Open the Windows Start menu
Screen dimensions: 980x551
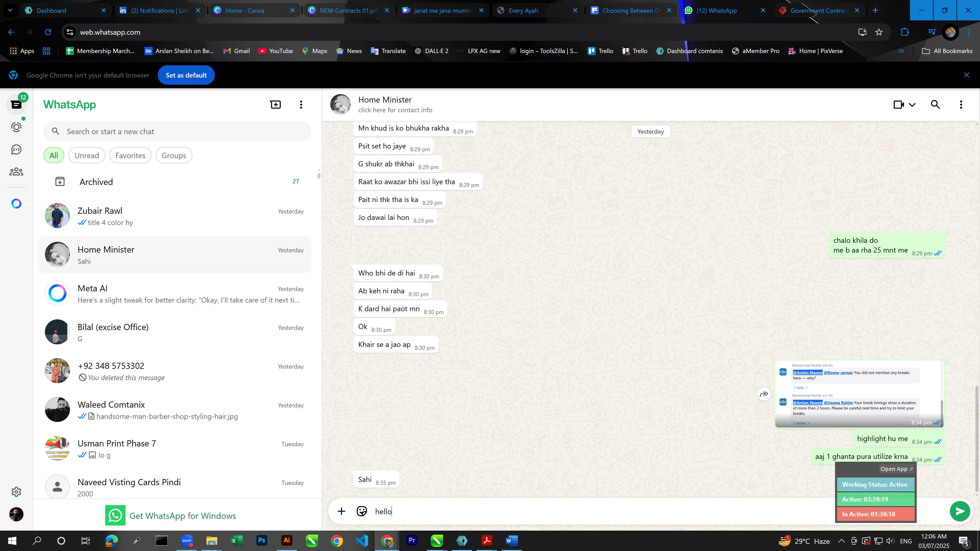coord(12,540)
